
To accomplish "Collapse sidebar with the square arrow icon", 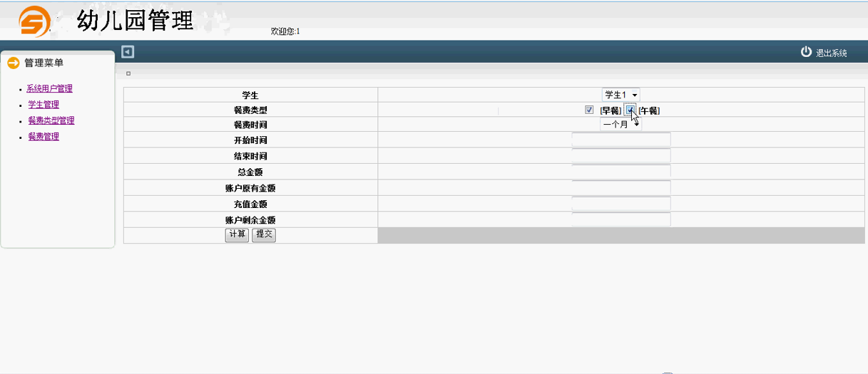I will point(128,51).
